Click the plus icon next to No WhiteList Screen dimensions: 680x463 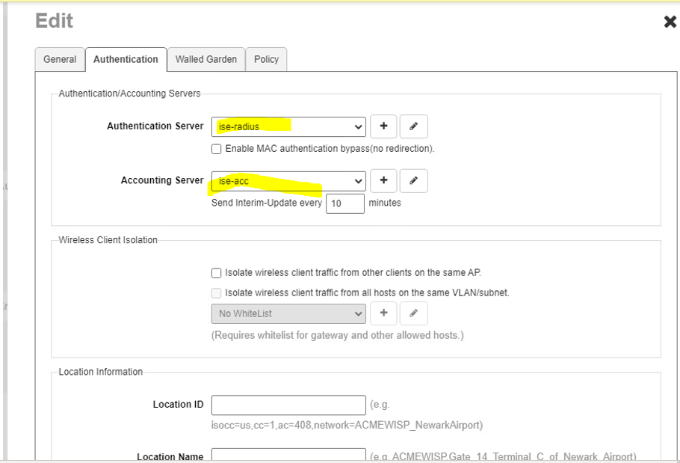point(384,314)
